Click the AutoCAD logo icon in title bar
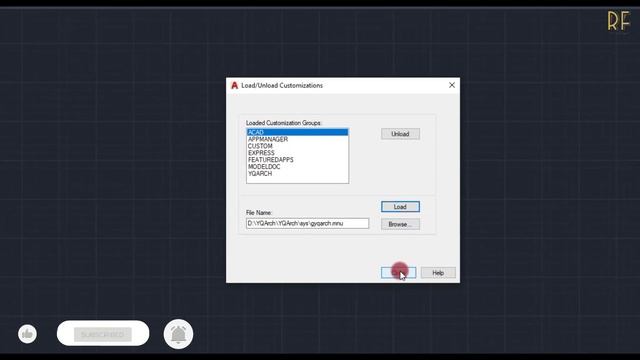Viewport: 640px width, 360px height. pyautogui.click(x=234, y=85)
